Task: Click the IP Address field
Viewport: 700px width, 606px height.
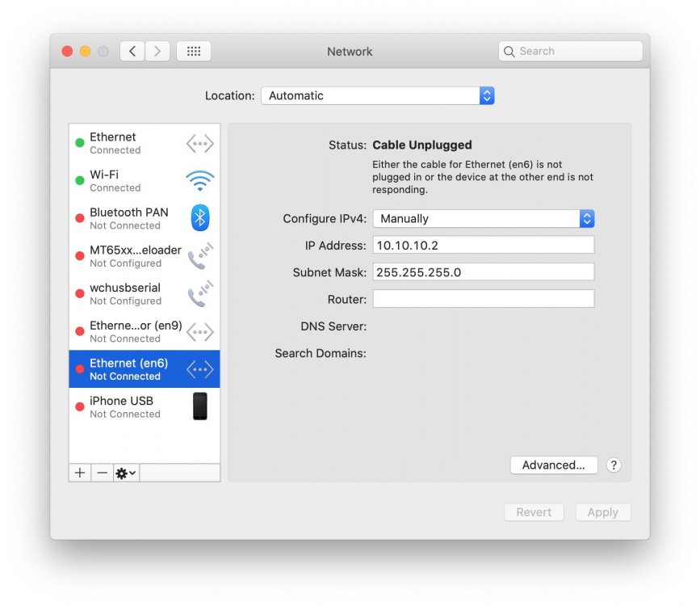Action: click(x=484, y=246)
